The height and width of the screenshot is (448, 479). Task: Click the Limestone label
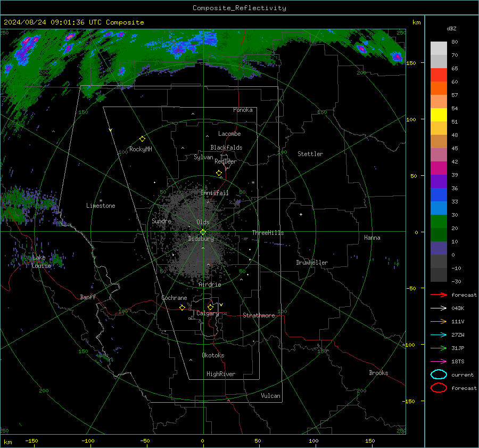(101, 206)
